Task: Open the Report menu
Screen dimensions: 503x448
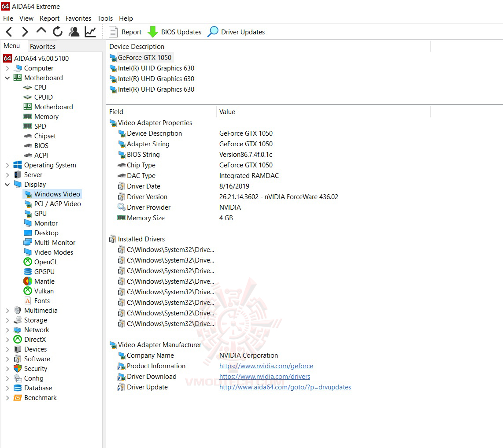Action: point(49,19)
